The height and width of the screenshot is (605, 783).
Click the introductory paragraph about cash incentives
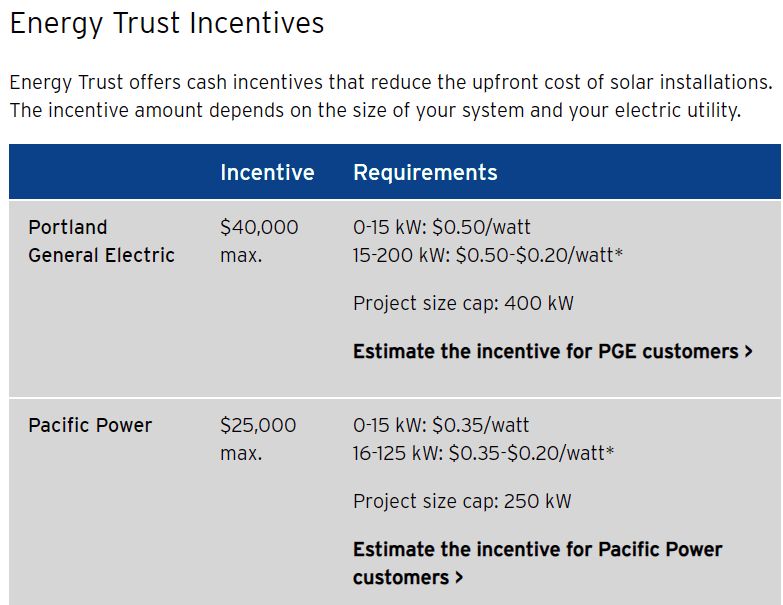[x=391, y=96]
